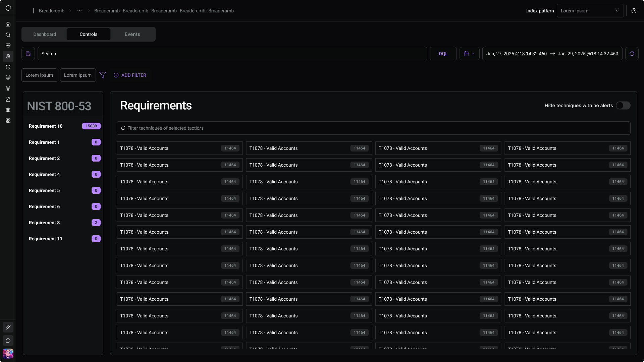
Task: Switch to the Dashboard tab
Action: point(45,34)
